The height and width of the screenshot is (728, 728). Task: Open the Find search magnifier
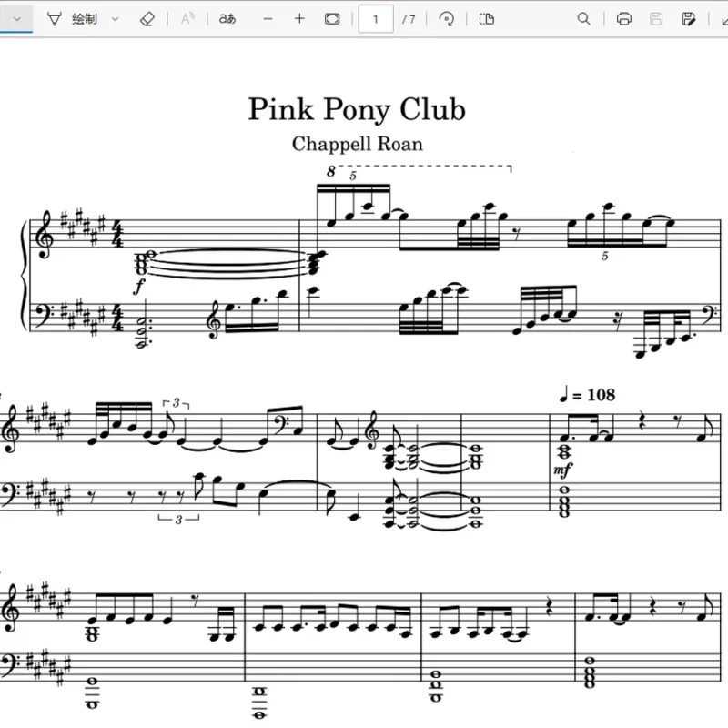pyautogui.click(x=583, y=19)
